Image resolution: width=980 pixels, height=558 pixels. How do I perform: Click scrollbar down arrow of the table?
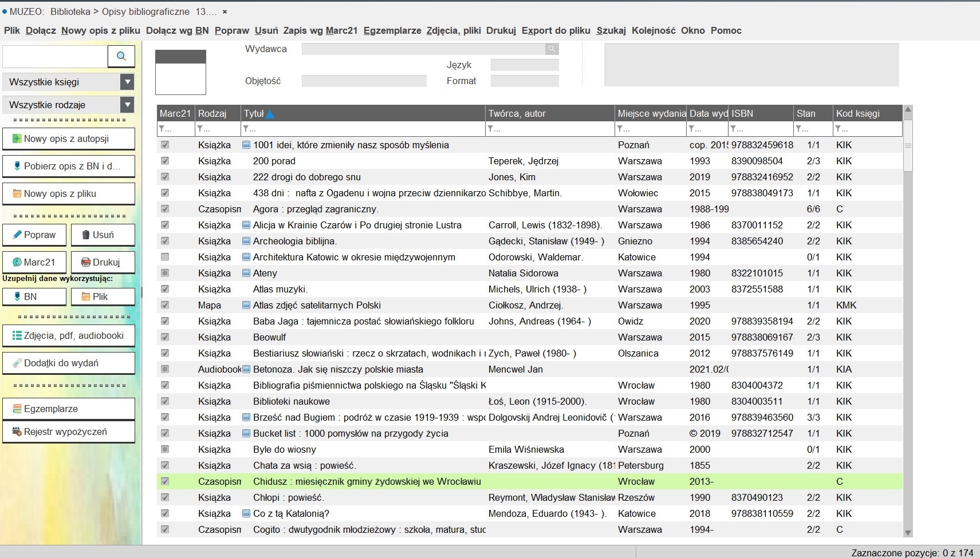pyautogui.click(x=908, y=533)
